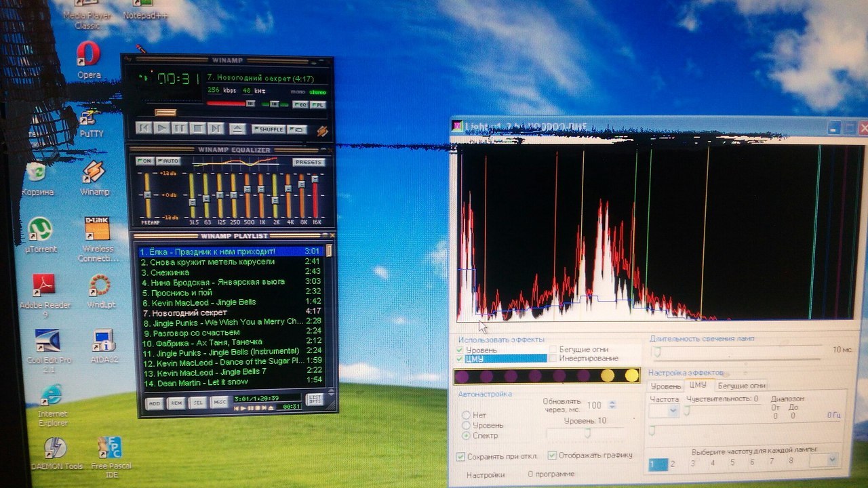Open DAEMON Tools desktop shortcut
The width and height of the screenshot is (868, 488).
[56, 453]
